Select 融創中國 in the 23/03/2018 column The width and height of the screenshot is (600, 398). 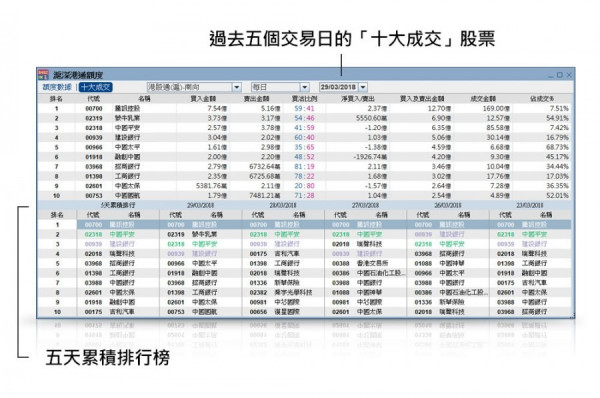[535, 273]
